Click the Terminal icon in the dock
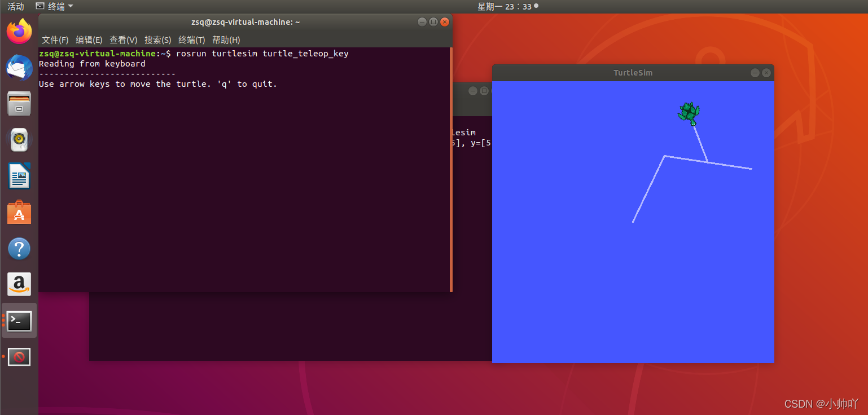The image size is (868, 415). pyautogui.click(x=19, y=321)
